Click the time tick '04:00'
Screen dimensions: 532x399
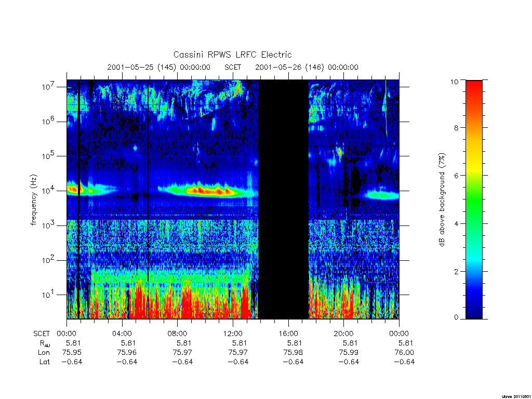(122, 334)
